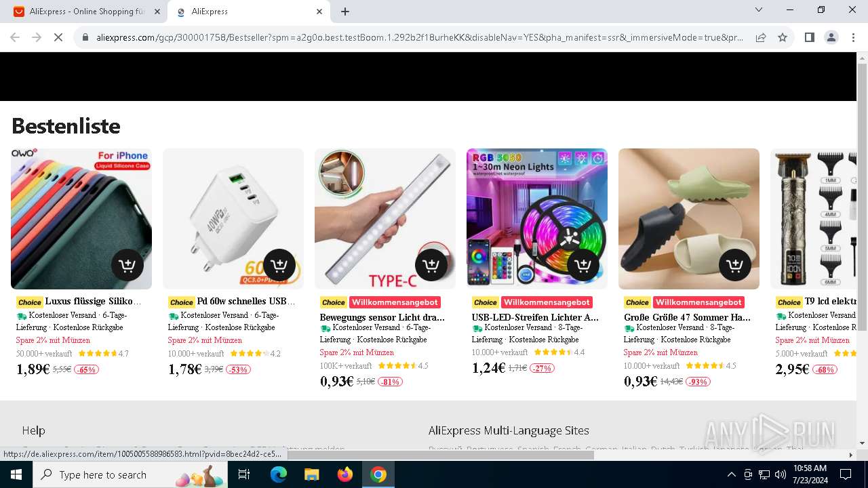This screenshot has width=868, height=488.
Task: Share this page from the address bar
Action: click(761, 37)
